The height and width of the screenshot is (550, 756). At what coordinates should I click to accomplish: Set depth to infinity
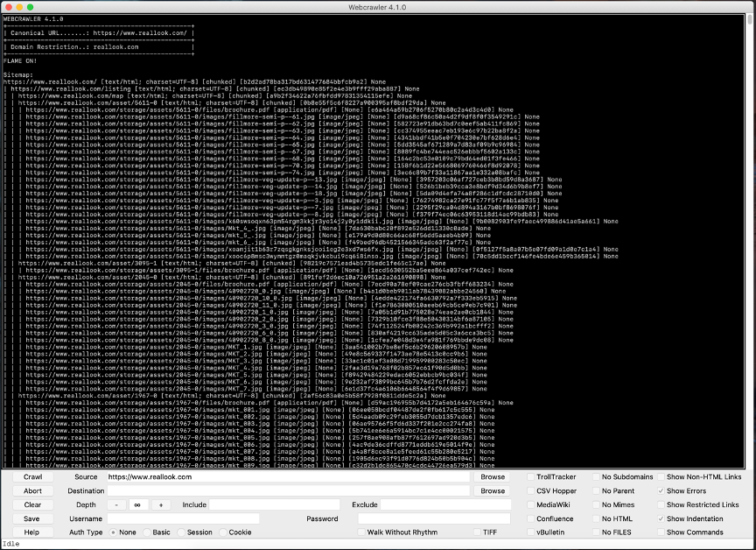coord(138,505)
